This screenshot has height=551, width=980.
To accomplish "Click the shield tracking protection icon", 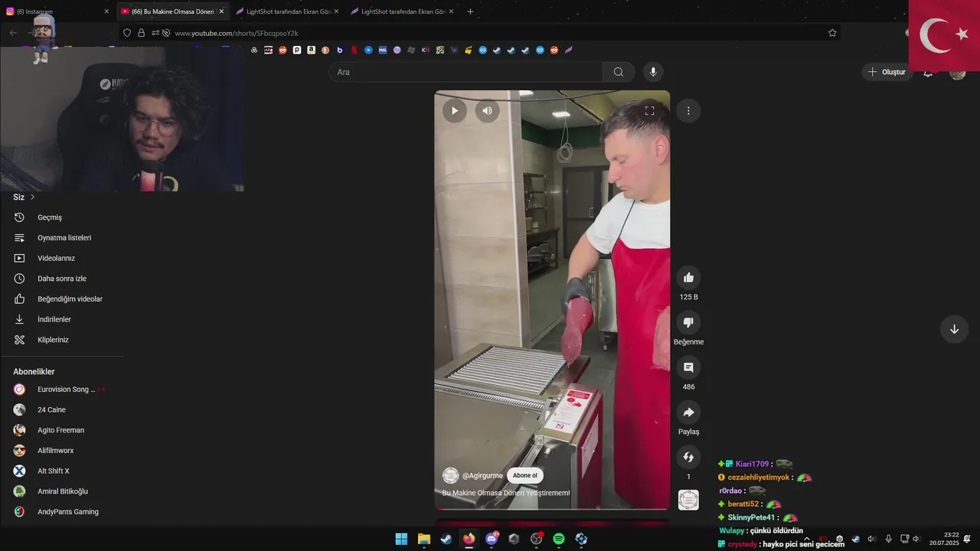I will tap(127, 33).
